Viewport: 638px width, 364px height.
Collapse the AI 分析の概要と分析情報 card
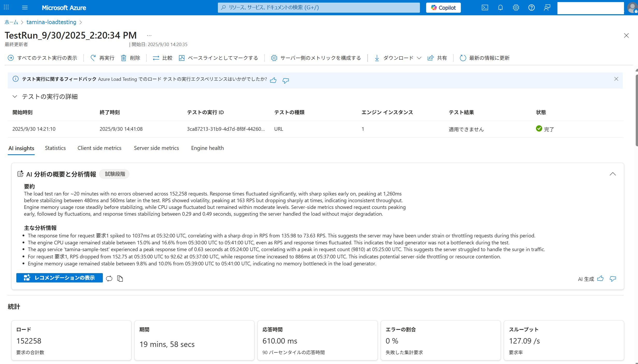[x=613, y=174]
